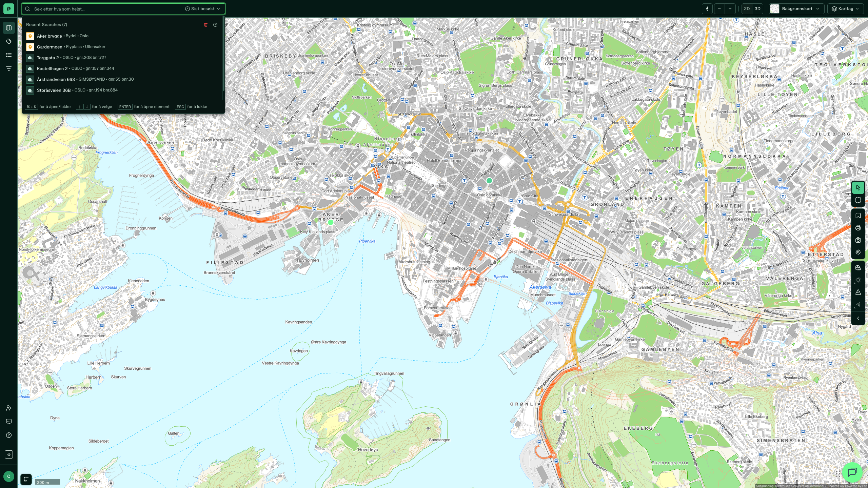Zoom in with the plus button
Screen dimensions: 868x488
click(x=730, y=9)
